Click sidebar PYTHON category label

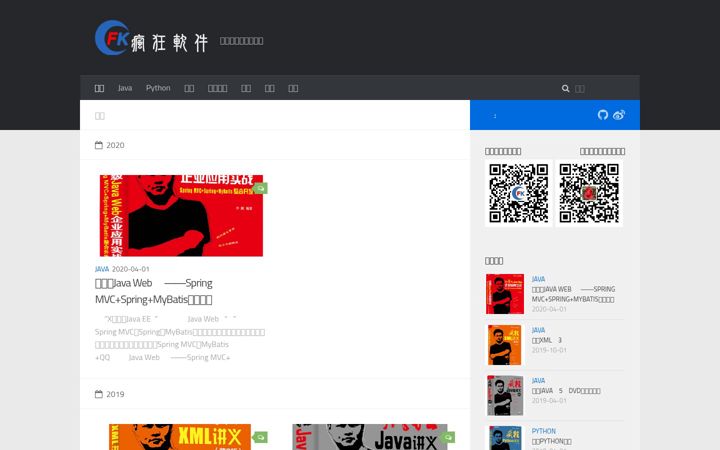tap(543, 431)
